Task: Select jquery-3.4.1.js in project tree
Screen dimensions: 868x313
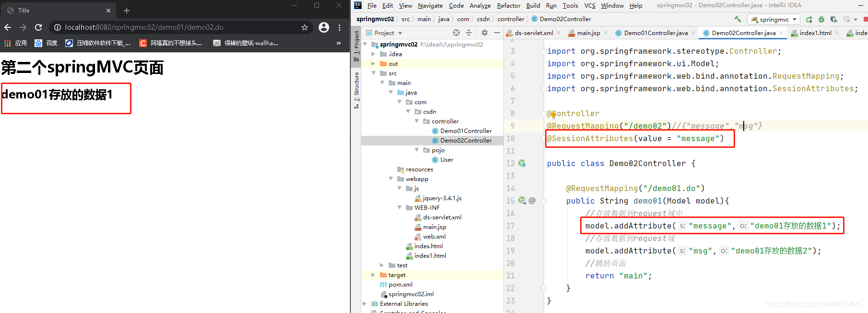Action: click(x=438, y=198)
